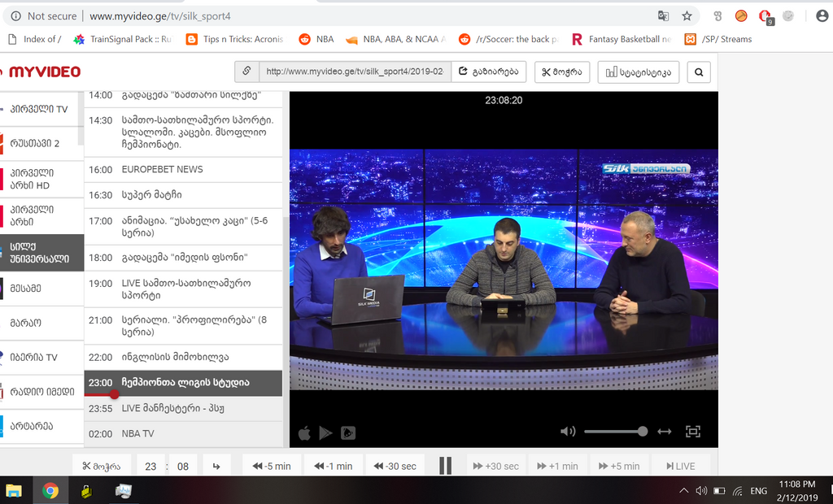Open Index of / bookmark

coord(34,39)
